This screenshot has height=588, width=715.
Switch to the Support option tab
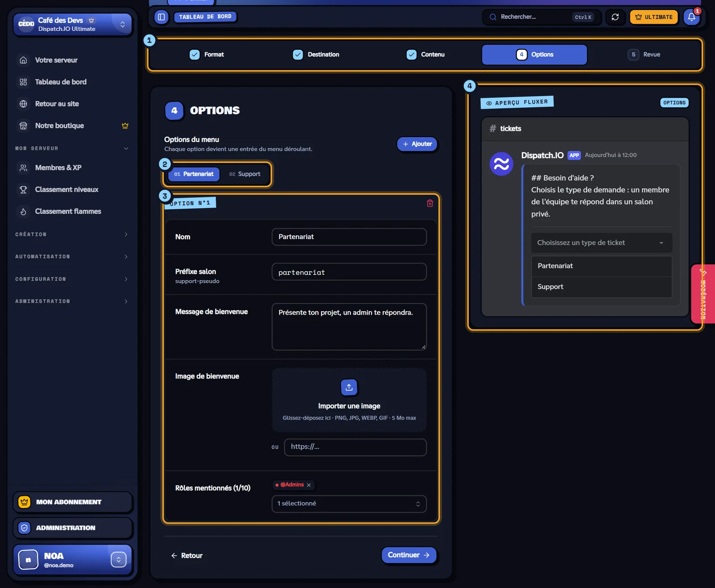245,174
